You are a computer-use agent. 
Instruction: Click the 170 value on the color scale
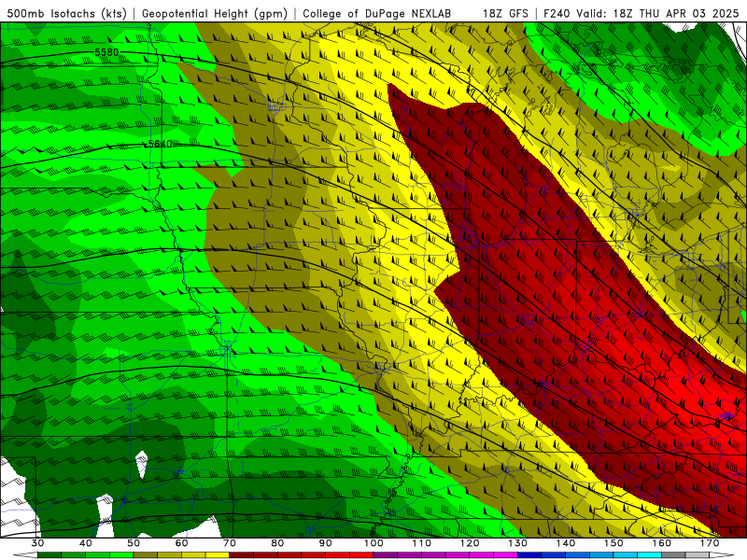click(710, 543)
